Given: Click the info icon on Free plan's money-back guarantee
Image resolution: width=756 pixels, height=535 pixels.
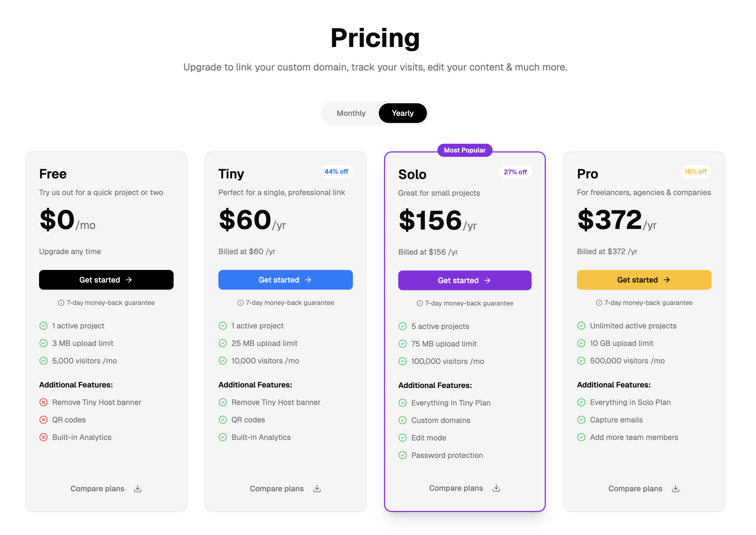Looking at the screenshot, I should tap(61, 302).
